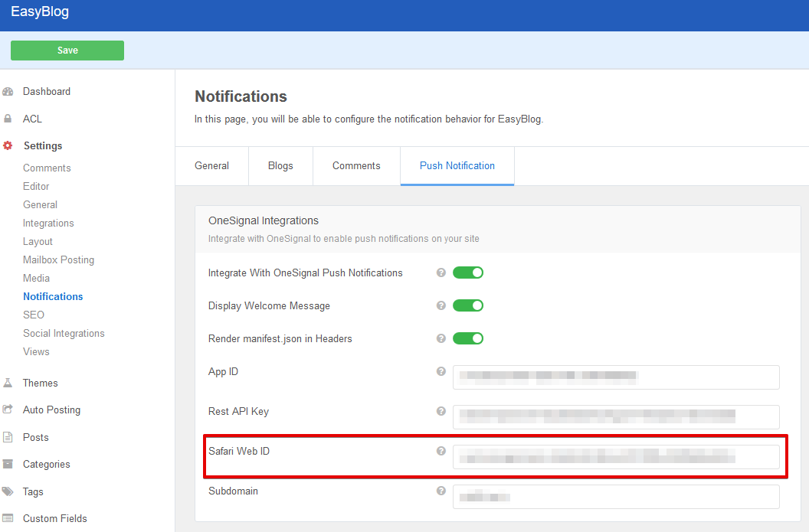Open help tooltip for Safari Web ID
Image resolution: width=809 pixels, height=532 pixels.
click(x=441, y=451)
